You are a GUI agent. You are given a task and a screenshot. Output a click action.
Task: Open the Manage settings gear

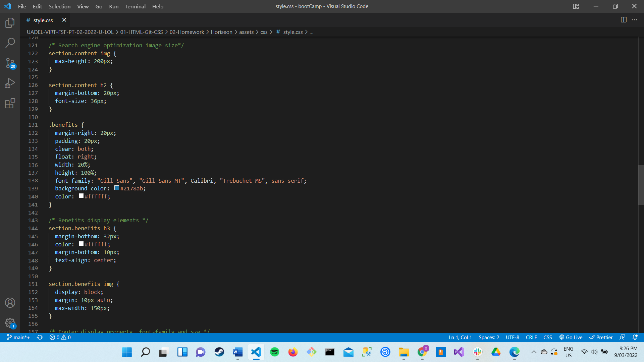tap(10, 322)
